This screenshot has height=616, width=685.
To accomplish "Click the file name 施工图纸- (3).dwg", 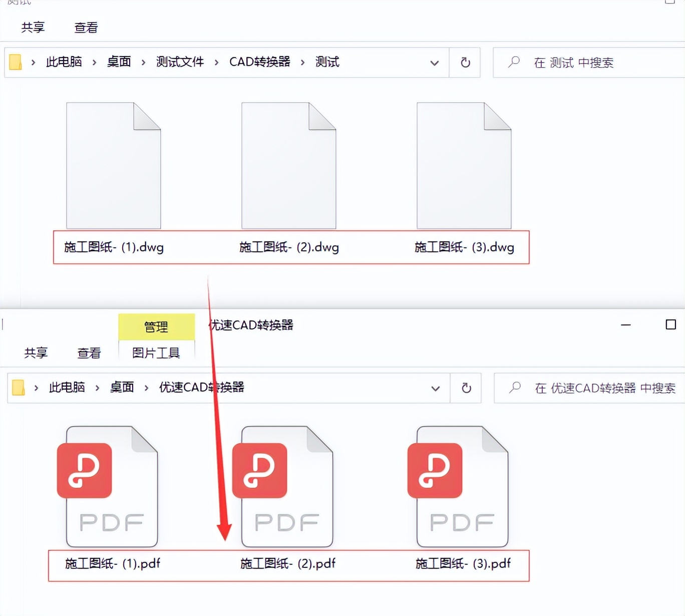I will click(x=465, y=247).
